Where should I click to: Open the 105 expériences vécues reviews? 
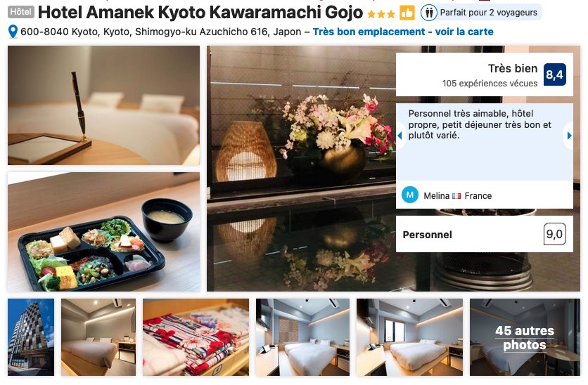pos(490,84)
